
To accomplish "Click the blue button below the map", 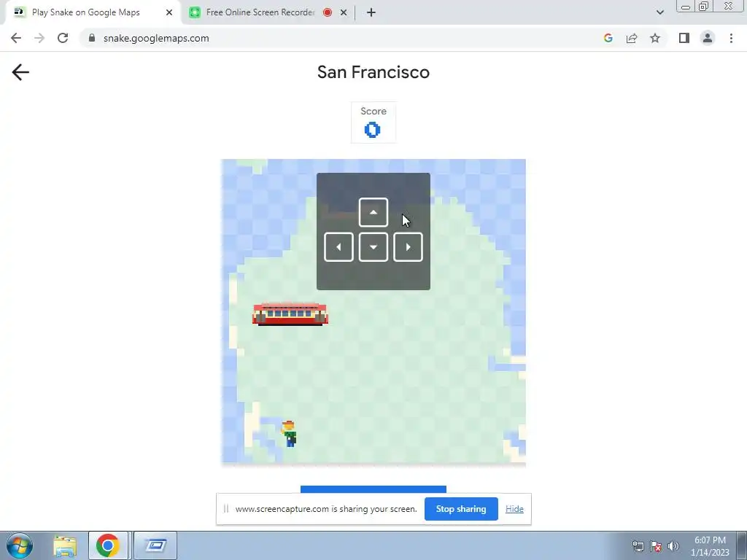I will click(x=373, y=489).
